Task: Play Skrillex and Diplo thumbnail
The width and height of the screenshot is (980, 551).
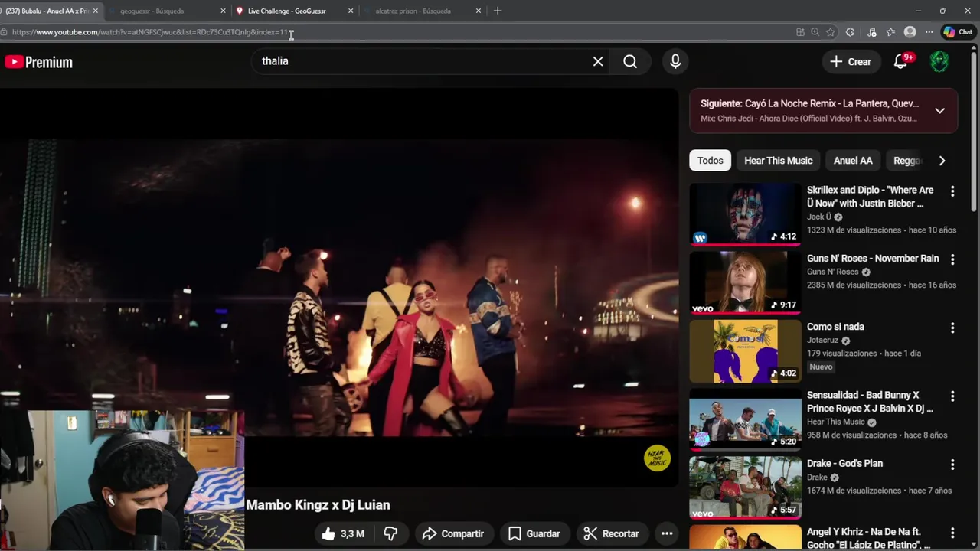Action: (745, 214)
